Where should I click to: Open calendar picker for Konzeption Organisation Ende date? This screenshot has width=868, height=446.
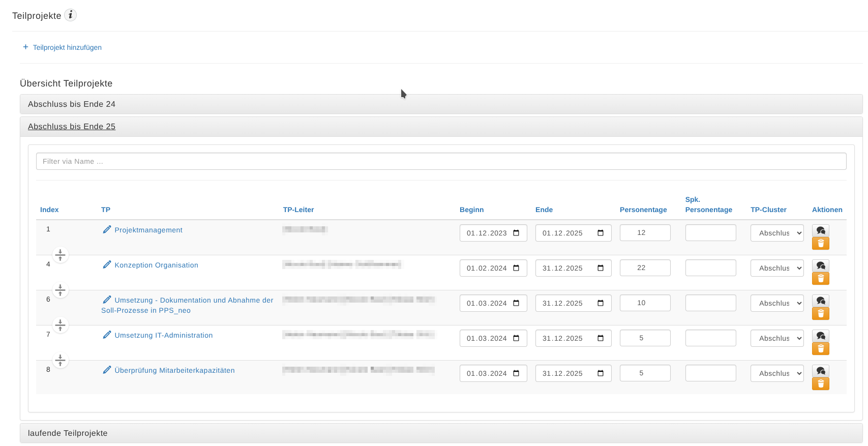pyautogui.click(x=601, y=268)
